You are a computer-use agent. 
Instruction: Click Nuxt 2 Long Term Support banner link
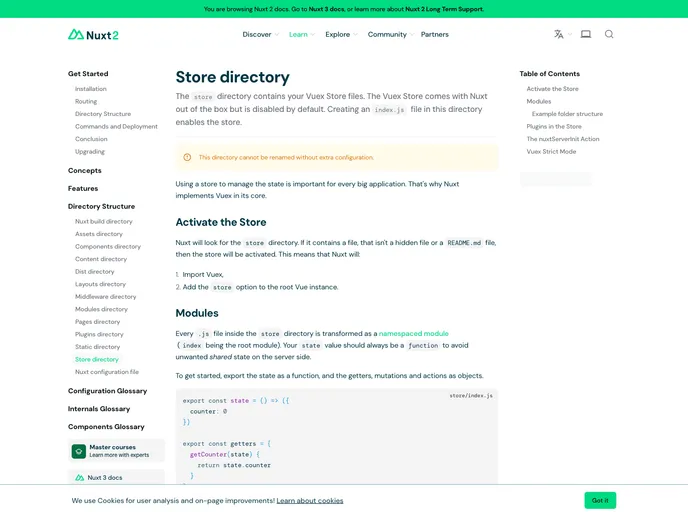pos(444,9)
